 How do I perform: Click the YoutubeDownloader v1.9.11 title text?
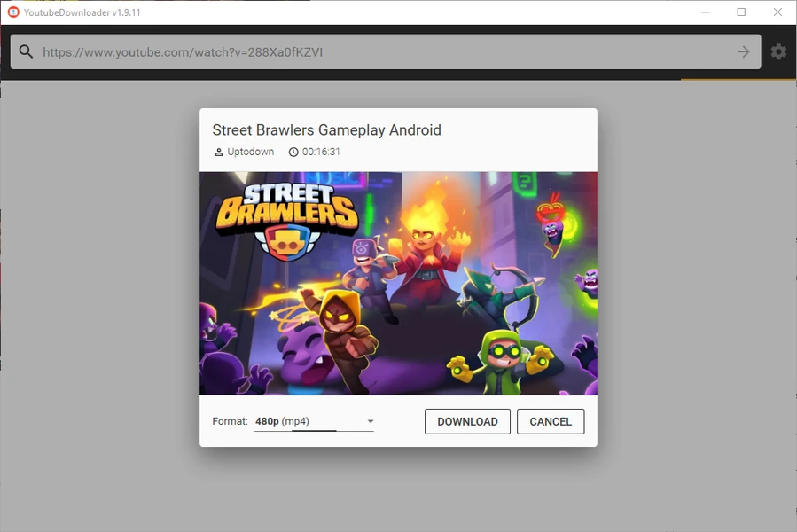coord(82,12)
